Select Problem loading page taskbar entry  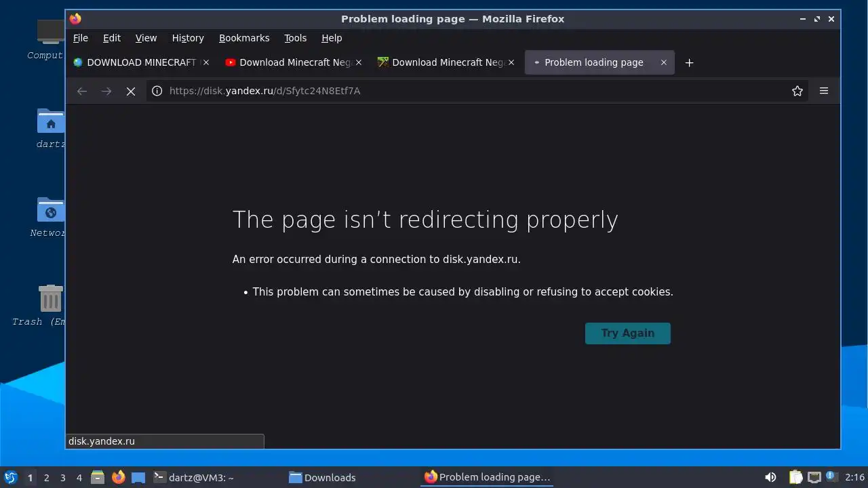click(x=488, y=477)
